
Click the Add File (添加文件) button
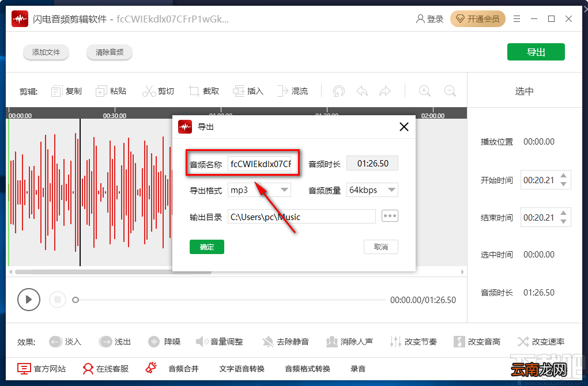point(46,52)
